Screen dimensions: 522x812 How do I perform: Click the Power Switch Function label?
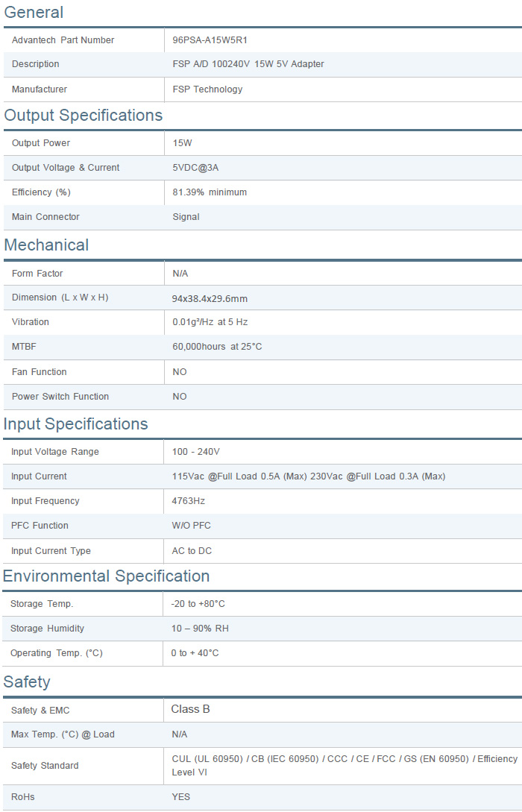[x=60, y=397]
